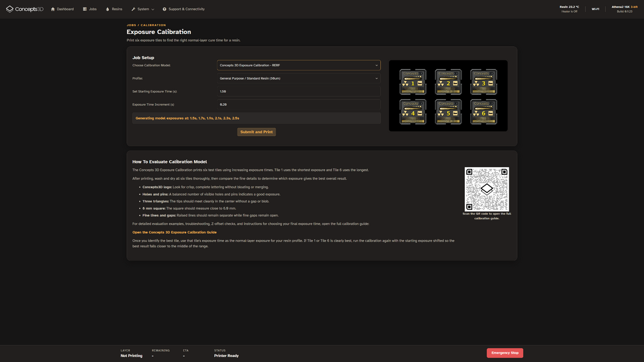
Task: Click the Resin temperature heater status
Action: click(569, 9)
